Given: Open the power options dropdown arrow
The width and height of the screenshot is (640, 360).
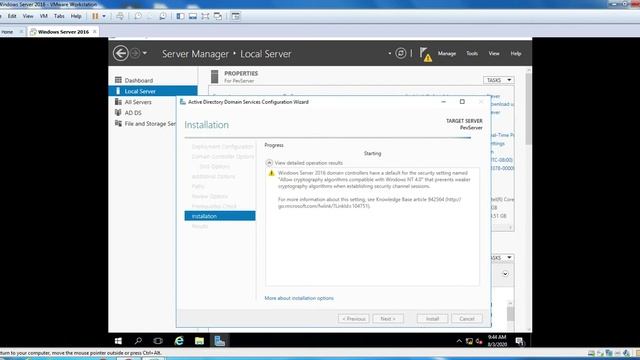Looking at the screenshot, I should (104, 16).
